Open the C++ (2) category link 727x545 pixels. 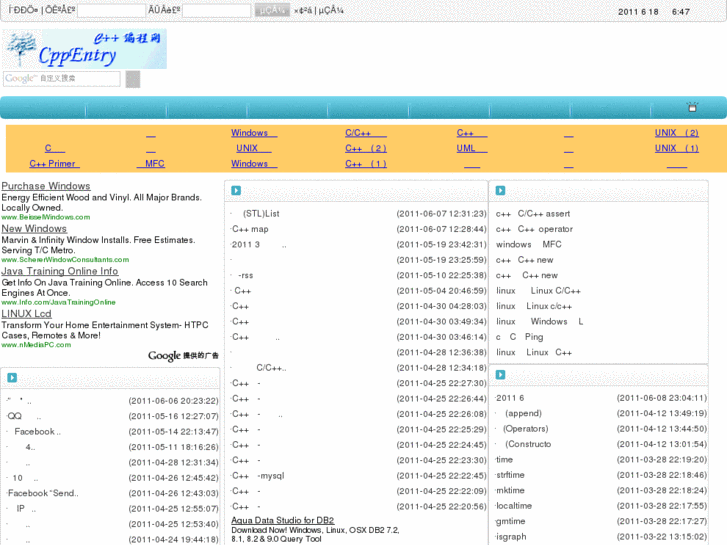tap(365, 148)
